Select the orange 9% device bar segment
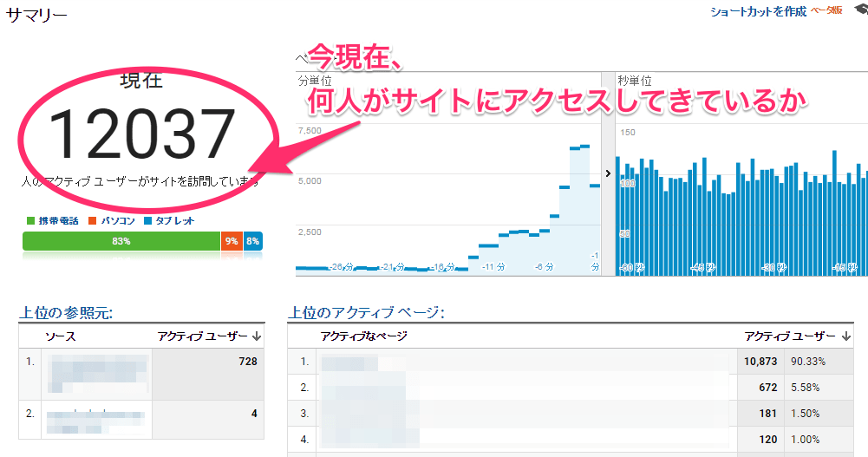This screenshot has width=868, height=457. pos(231,242)
